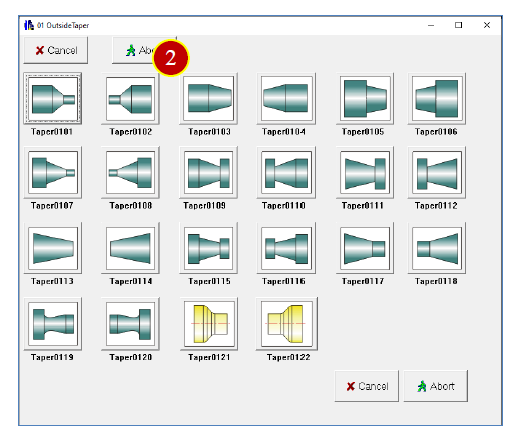The image size is (528, 440).
Task: Select the yellow Taper0121 shape
Action: 209,324
